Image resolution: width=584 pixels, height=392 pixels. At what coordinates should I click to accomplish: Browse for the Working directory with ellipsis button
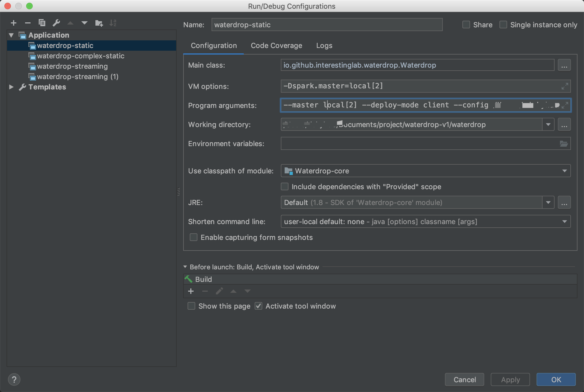click(x=564, y=125)
